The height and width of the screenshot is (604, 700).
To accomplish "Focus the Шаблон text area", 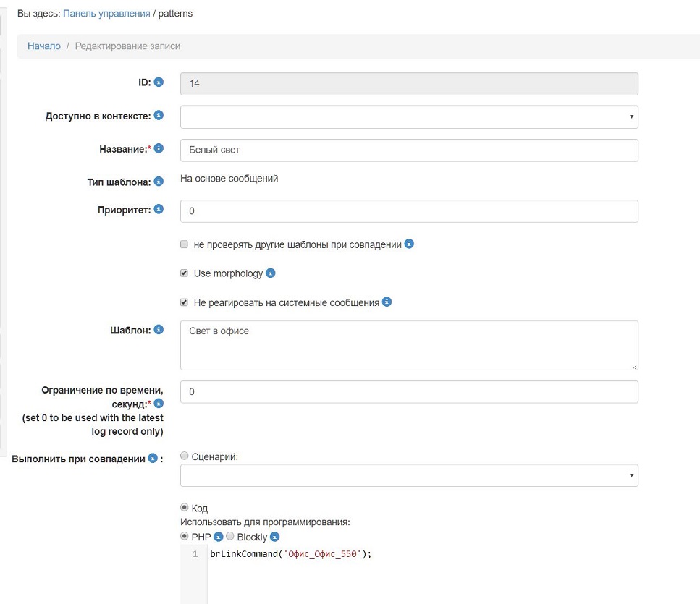I will (x=409, y=346).
